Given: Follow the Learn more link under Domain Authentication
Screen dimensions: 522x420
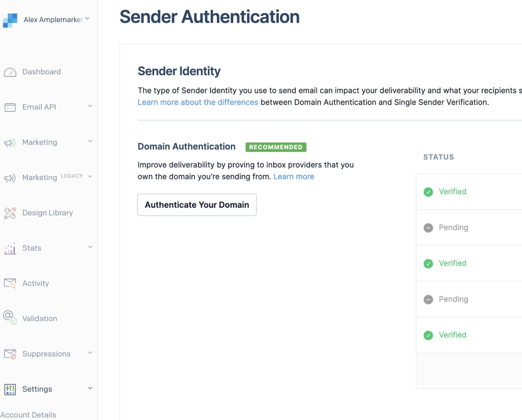Looking at the screenshot, I should (x=294, y=177).
